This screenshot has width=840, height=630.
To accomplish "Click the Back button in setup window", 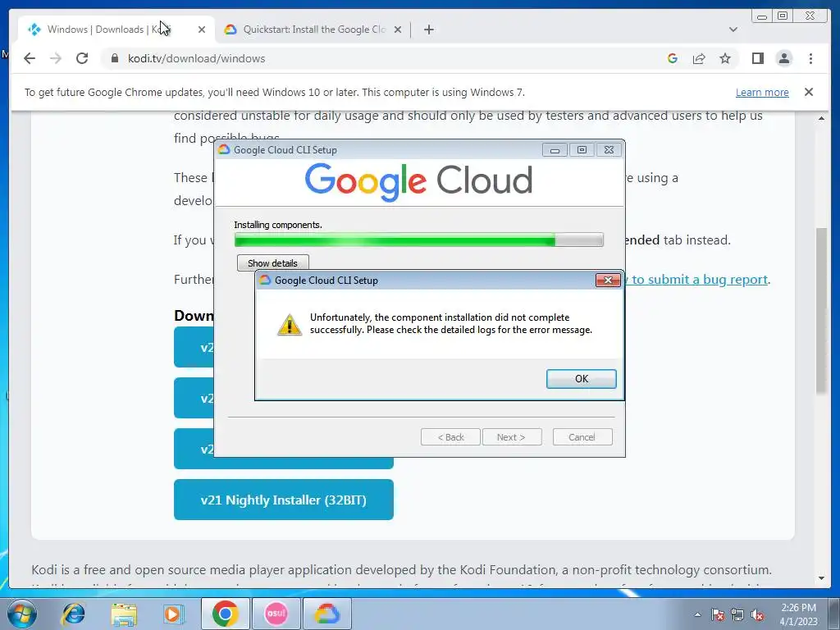I will pyautogui.click(x=450, y=437).
